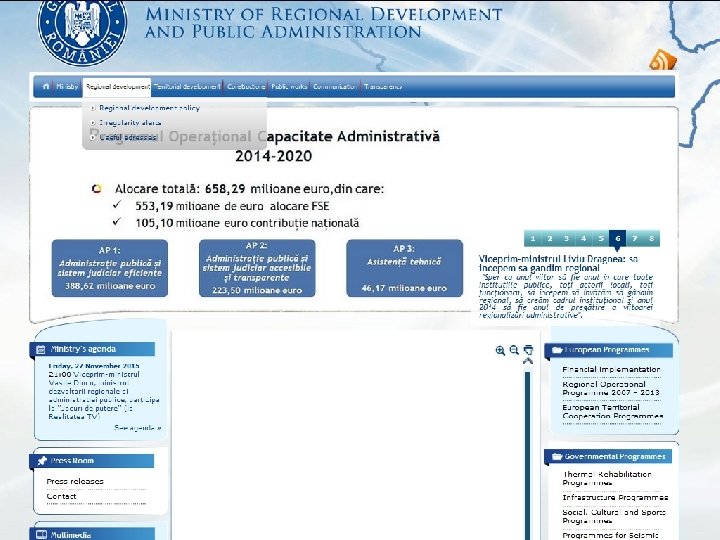
Task: Click bullet icon beside Irregularity alerts
Action: [x=93, y=123]
